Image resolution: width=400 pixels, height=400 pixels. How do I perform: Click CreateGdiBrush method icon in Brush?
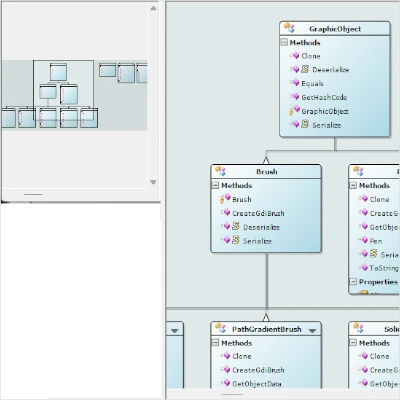point(225,213)
